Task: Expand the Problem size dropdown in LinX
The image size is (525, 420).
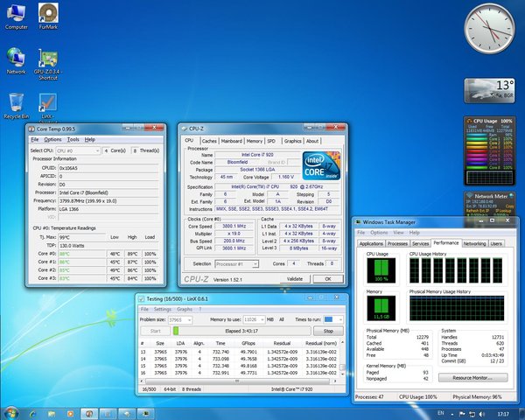Action: [180, 320]
